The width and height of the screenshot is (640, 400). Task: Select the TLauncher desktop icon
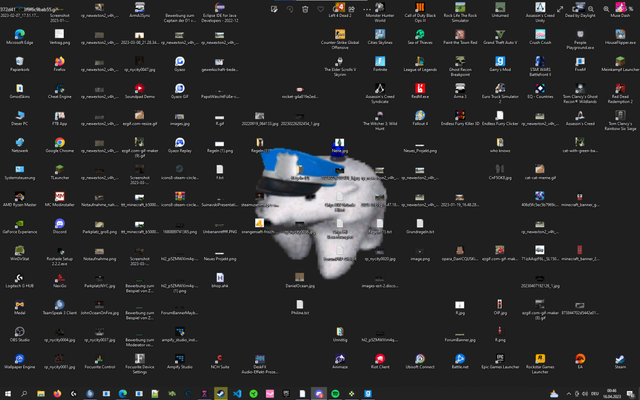pyautogui.click(x=60, y=172)
